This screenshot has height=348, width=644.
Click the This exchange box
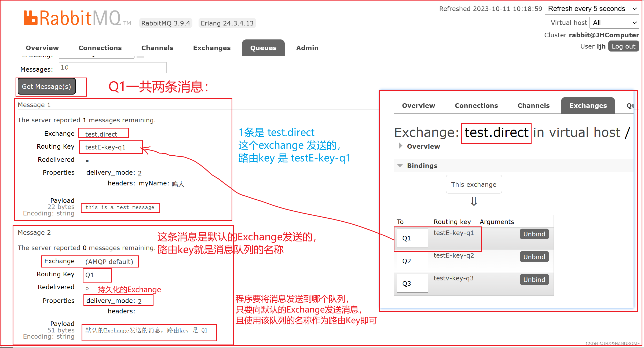[x=474, y=184]
